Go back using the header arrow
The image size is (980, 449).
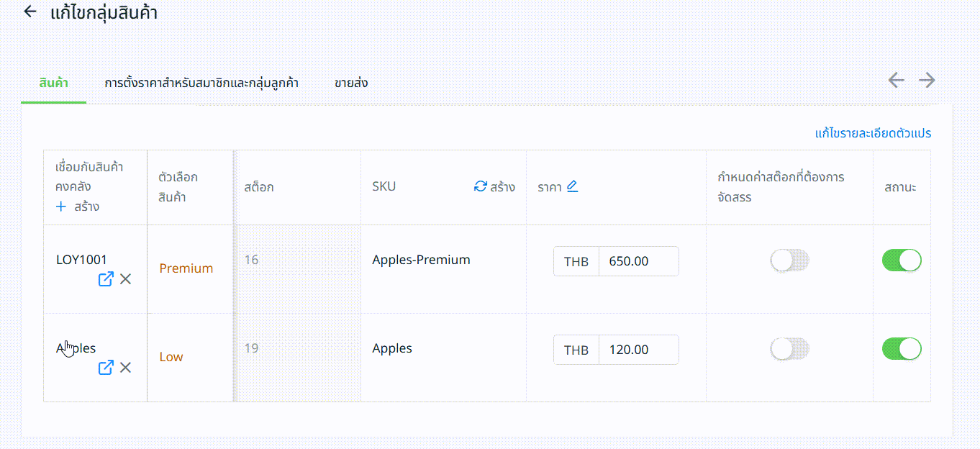(x=30, y=12)
